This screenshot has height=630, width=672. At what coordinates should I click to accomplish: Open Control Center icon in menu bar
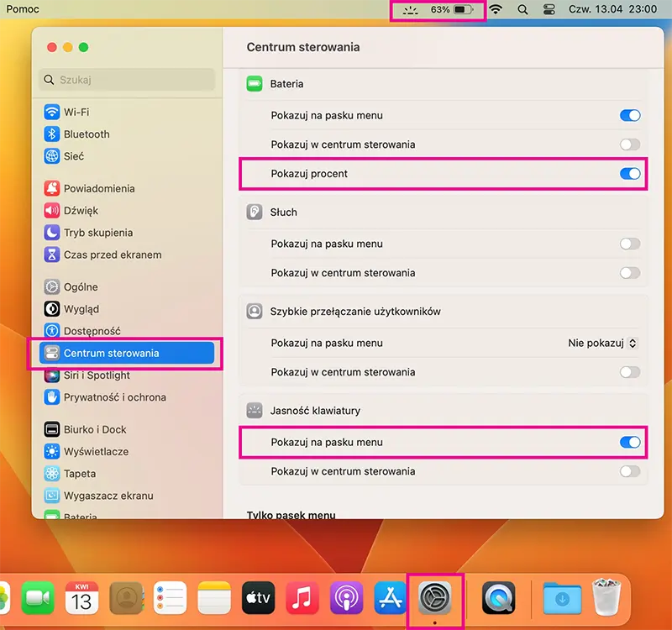549,10
